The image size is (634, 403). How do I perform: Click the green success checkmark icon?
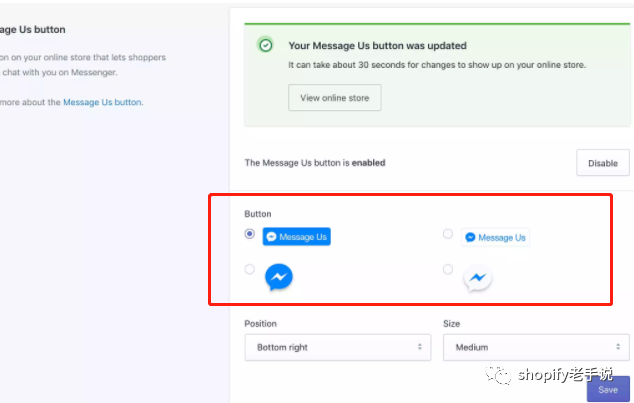[266, 45]
